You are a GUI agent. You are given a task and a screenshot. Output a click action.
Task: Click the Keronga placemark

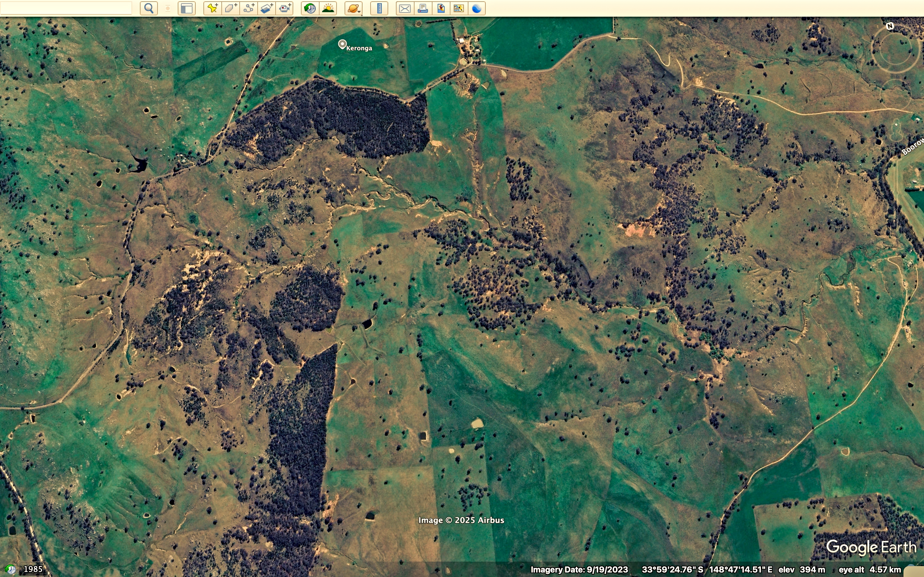pos(343,45)
